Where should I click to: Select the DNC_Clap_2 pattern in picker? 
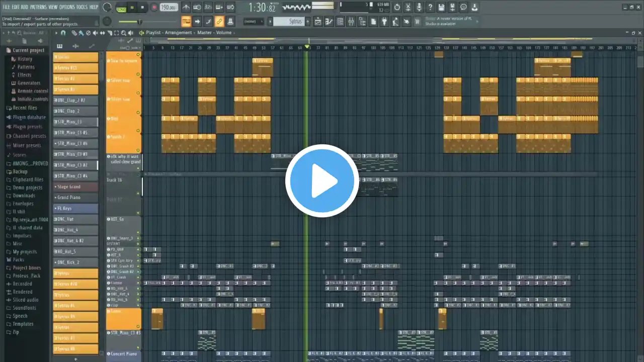pos(75,111)
